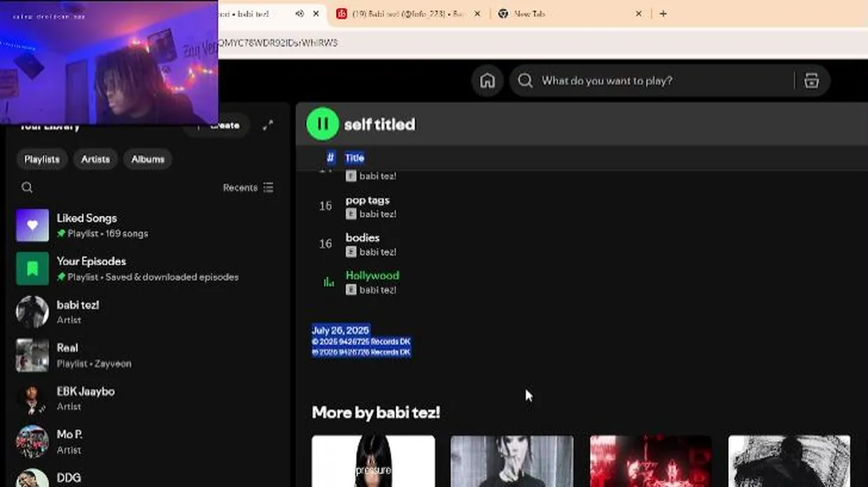Filter library by Playlists
868x487 pixels.
point(42,159)
